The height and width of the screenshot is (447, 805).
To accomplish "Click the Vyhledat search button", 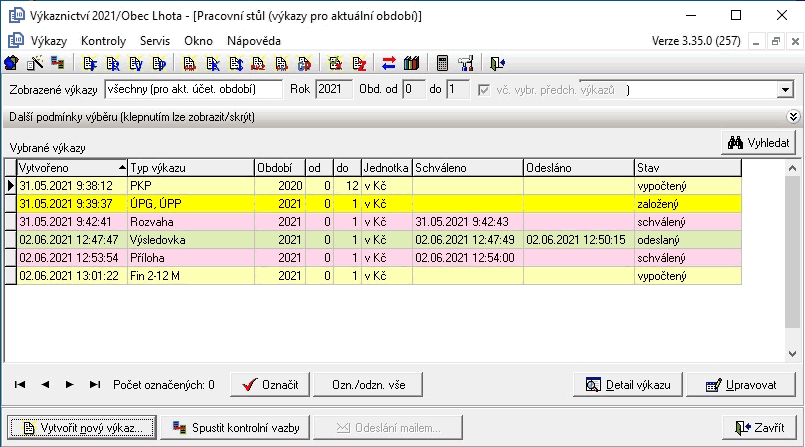I will pos(759,144).
